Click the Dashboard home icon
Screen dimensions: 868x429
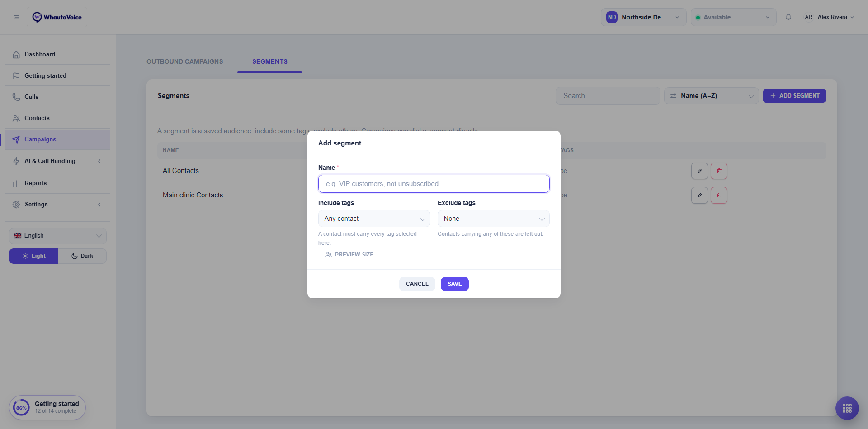pos(16,55)
